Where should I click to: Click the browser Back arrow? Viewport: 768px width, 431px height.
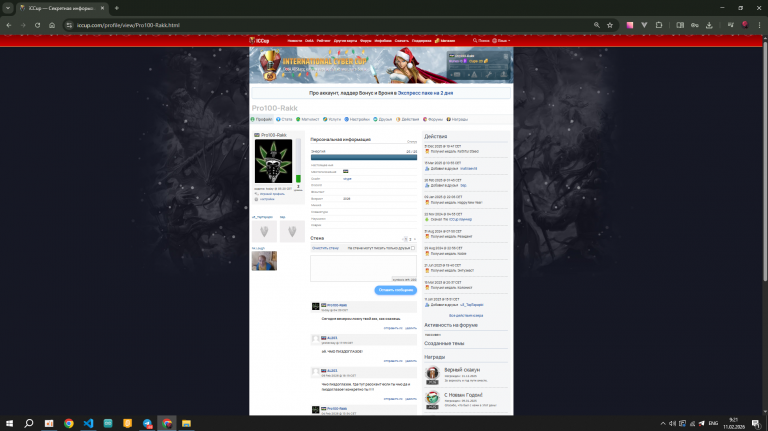pyautogui.click(x=9, y=25)
